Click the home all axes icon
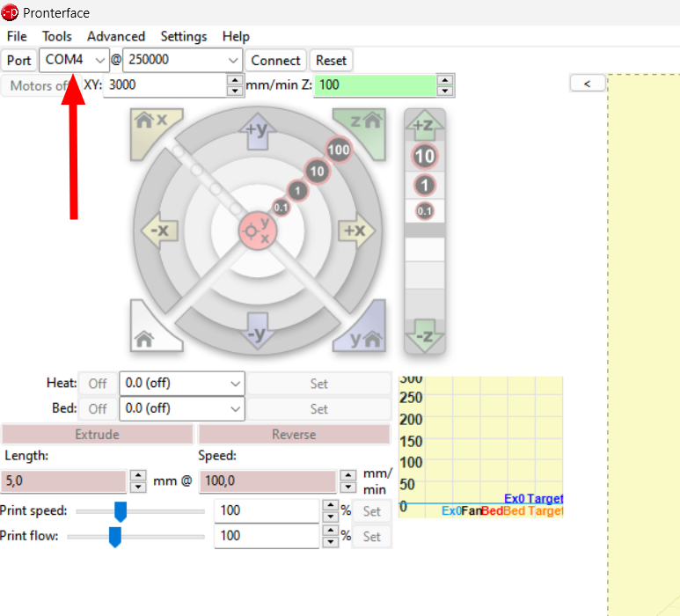The height and width of the screenshot is (616, 680). pyautogui.click(x=150, y=334)
